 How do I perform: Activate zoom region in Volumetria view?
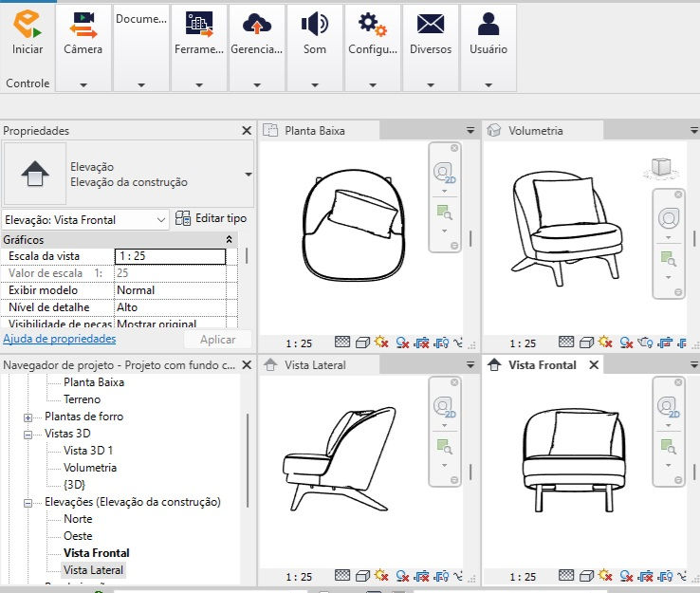click(669, 258)
